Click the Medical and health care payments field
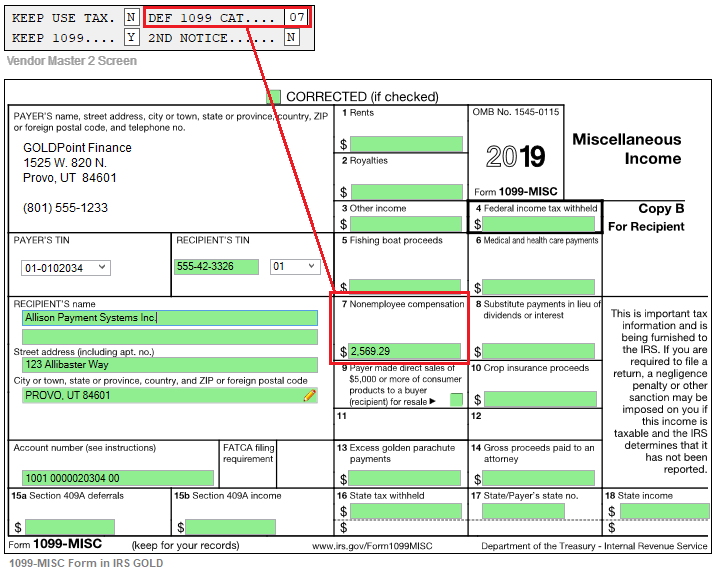Image resolution: width=715 pixels, height=573 pixels. point(539,287)
